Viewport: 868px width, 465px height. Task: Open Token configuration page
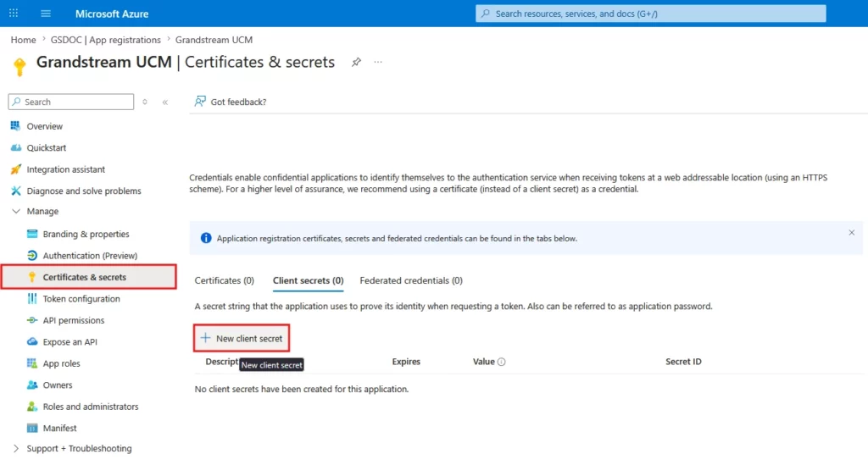(81, 299)
